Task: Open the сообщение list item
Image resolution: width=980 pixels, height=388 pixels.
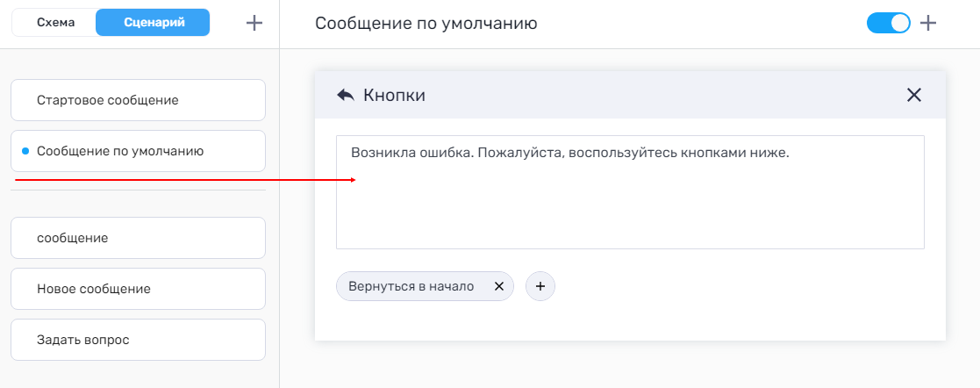Action: pyautogui.click(x=138, y=238)
